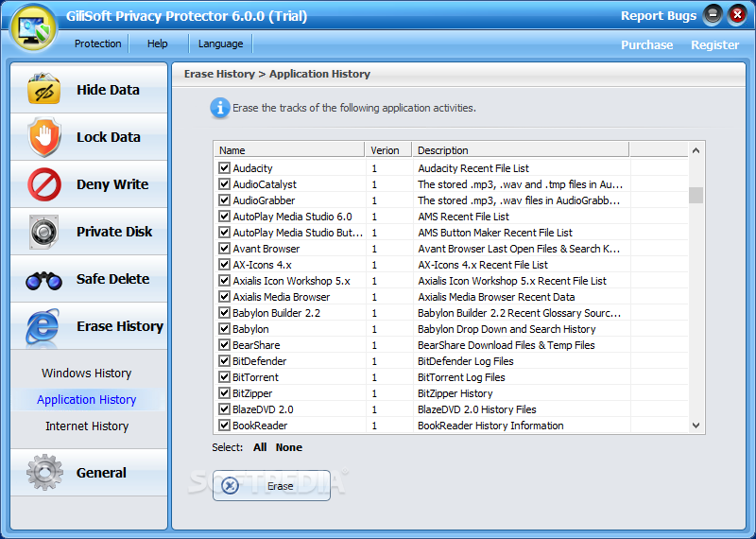Uncheck the Audacity checkbox

point(224,168)
